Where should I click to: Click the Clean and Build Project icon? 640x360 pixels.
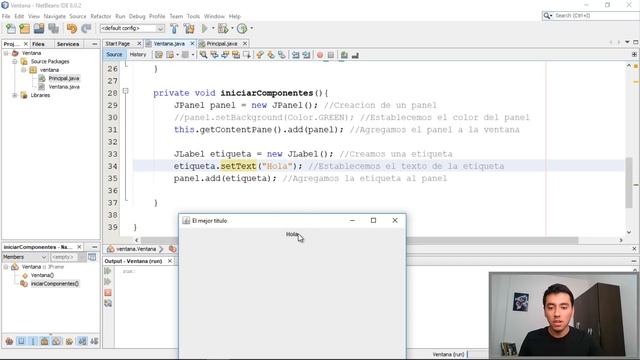pos(189,28)
